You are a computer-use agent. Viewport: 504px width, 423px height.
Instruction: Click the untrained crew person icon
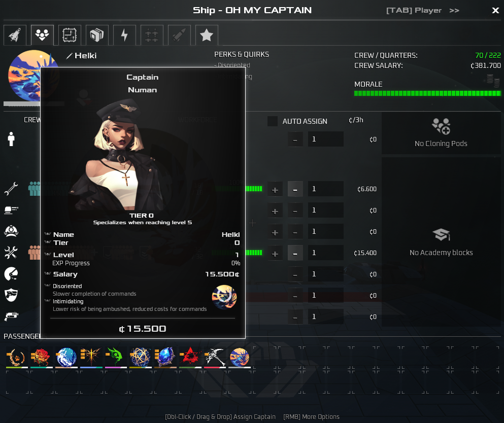click(x=11, y=139)
